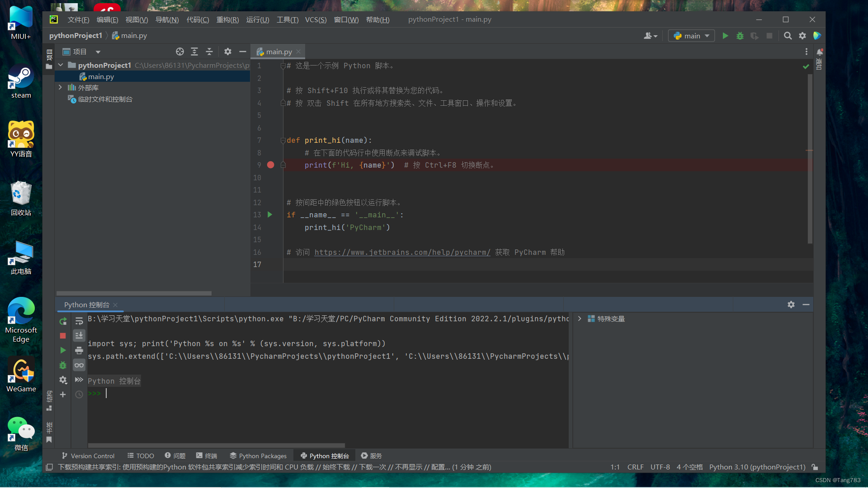Click the Debug bug icon in top toolbar
868x488 pixels.
740,36
